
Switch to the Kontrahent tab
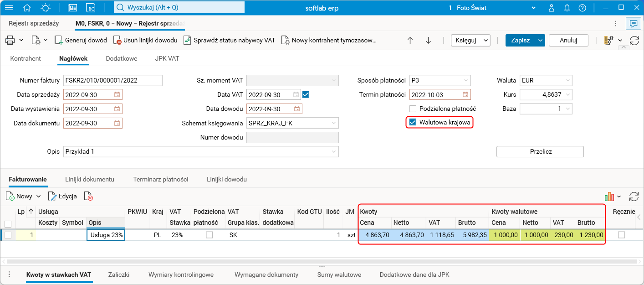(26, 58)
